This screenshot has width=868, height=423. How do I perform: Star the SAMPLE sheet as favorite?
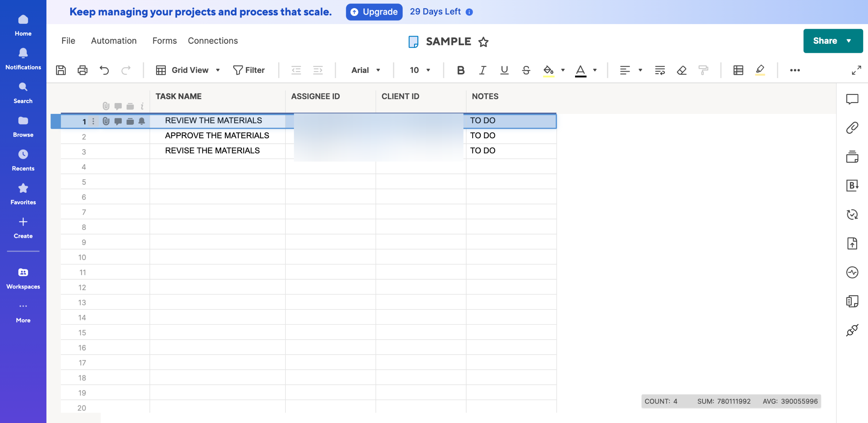point(483,42)
